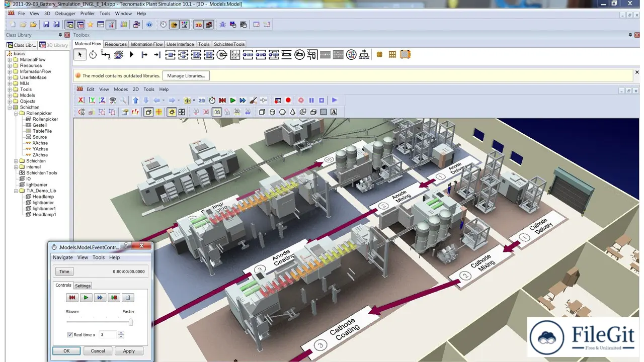Open the Modes menu in 3D window
644x362 pixels.
[121, 89]
